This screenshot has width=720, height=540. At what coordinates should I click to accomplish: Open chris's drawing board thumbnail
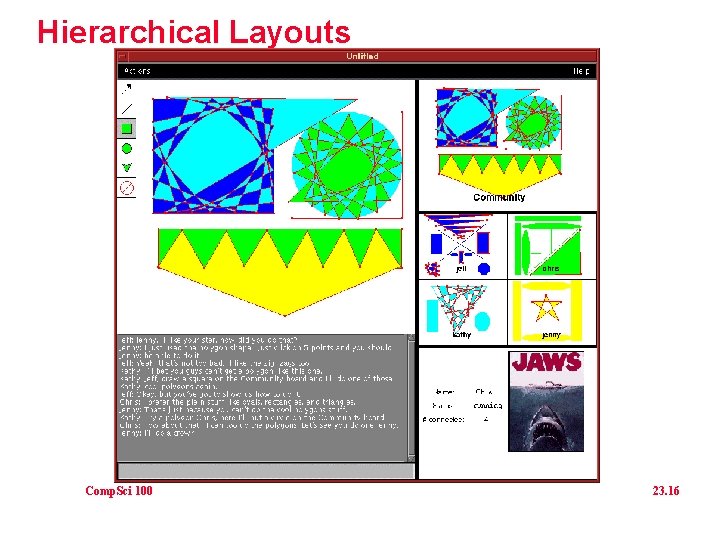coord(552,246)
